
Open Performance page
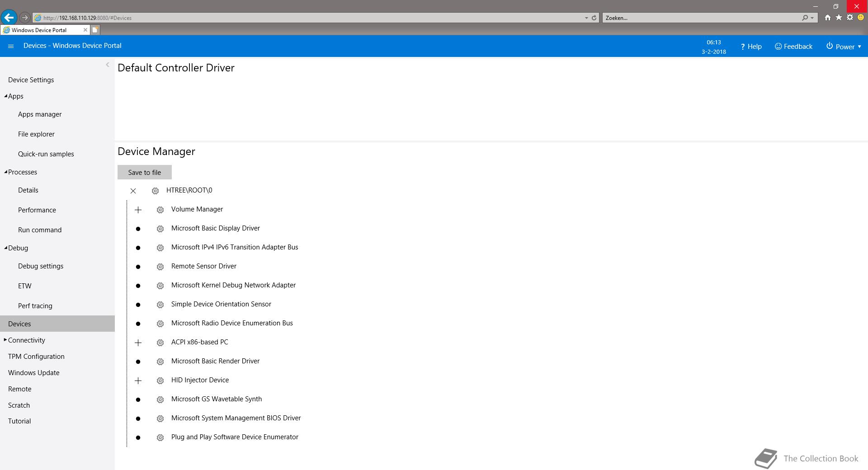point(37,210)
